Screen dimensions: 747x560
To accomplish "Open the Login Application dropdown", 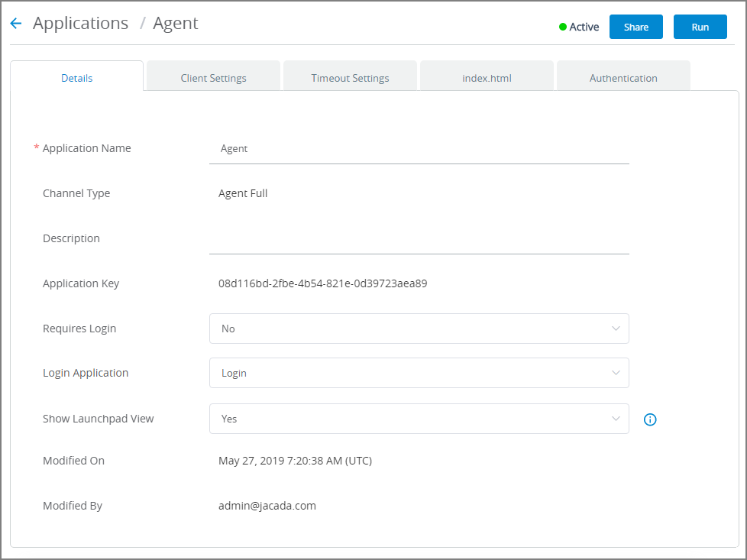I will 419,373.
